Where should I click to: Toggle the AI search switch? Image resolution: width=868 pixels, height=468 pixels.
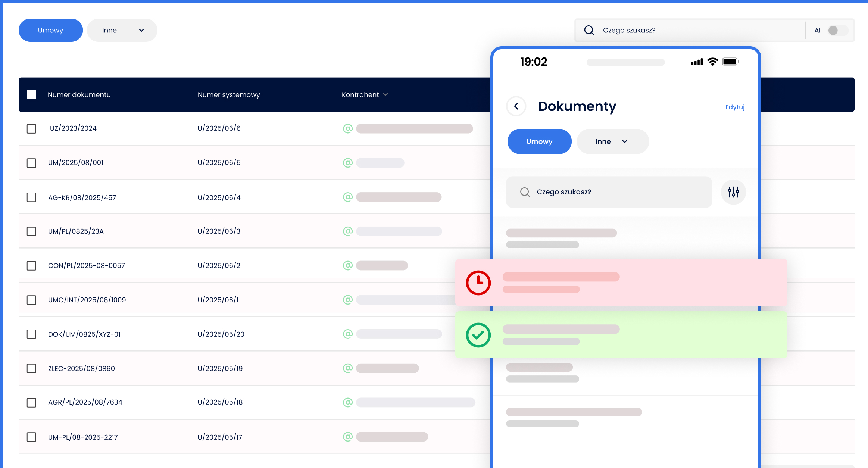pyautogui.click(x=837, y=30)
